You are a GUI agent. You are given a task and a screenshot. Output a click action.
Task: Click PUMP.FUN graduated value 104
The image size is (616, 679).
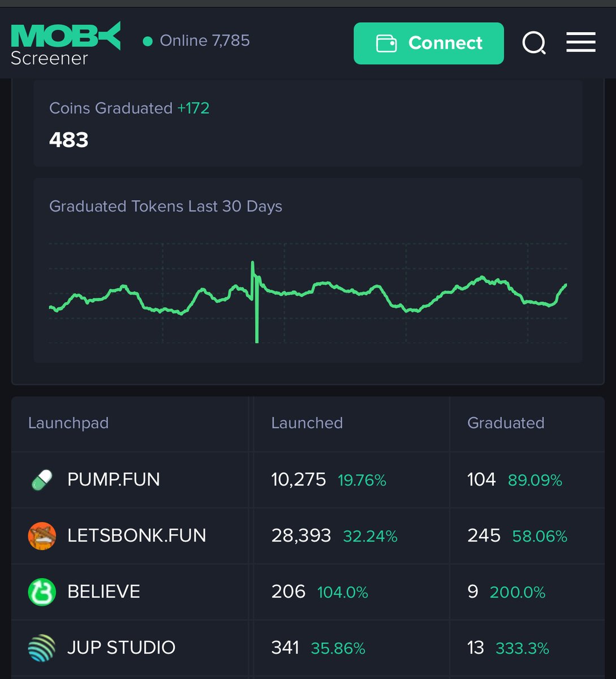point(481,480)
